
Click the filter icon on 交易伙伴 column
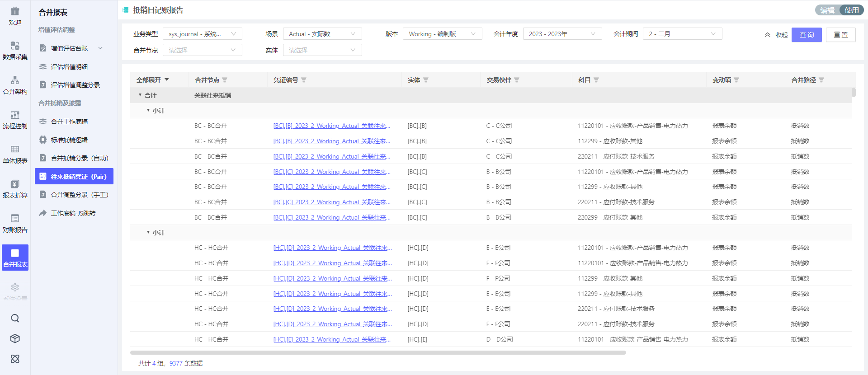[x=517, y=80]
